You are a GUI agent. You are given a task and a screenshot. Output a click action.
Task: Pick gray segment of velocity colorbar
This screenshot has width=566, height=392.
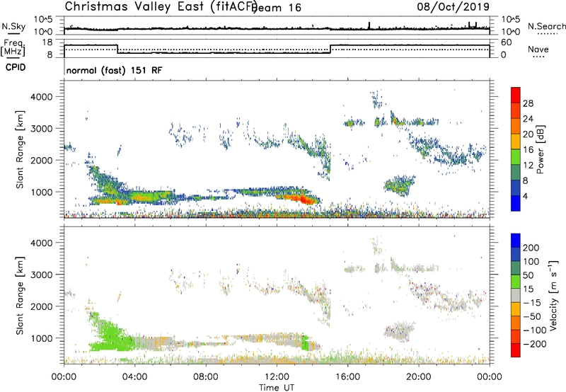pos(516,295)
